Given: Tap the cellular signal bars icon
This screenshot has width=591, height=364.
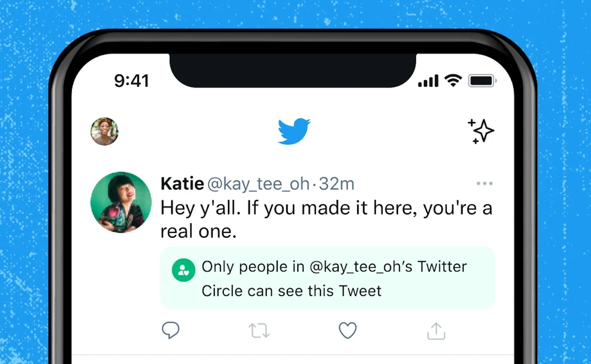Looking at the screenshot, I should click(428, 80).
